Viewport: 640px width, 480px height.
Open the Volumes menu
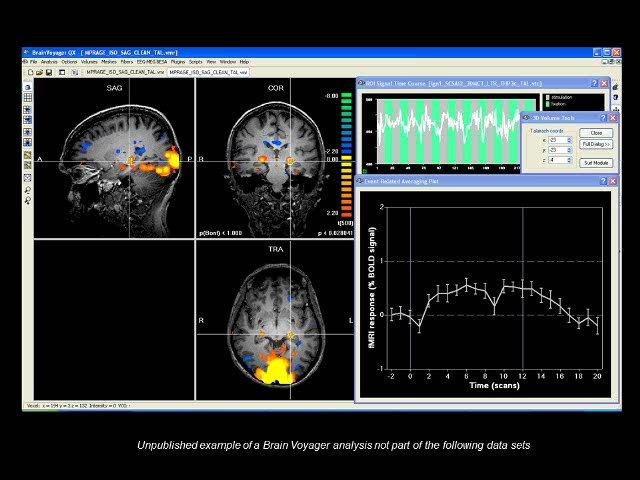pyautogui.click(x=90, y=62)
